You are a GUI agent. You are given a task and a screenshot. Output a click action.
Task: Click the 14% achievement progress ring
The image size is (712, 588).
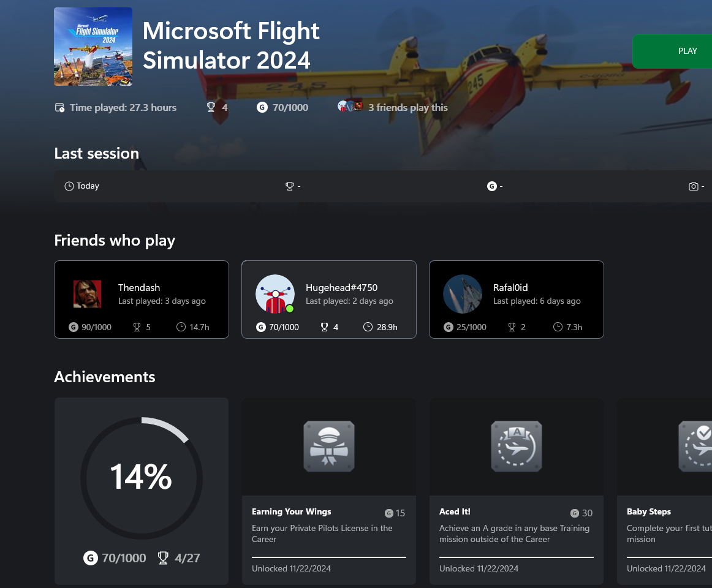[x=141, y=478]
